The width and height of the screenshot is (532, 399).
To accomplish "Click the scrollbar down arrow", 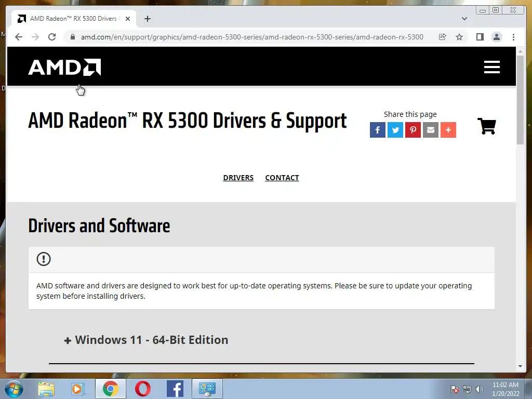I will [x=520, y=366].
